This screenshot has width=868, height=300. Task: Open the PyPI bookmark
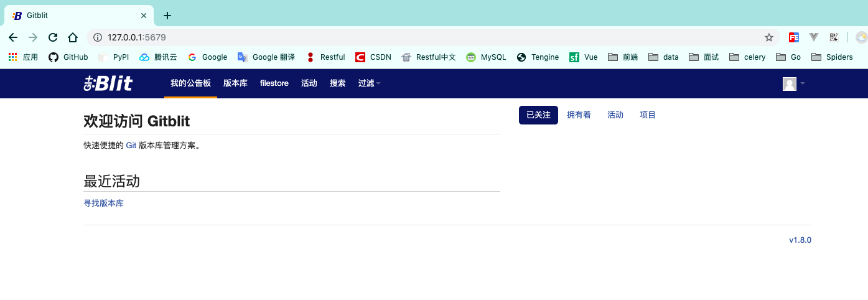(x=113, y=57)
